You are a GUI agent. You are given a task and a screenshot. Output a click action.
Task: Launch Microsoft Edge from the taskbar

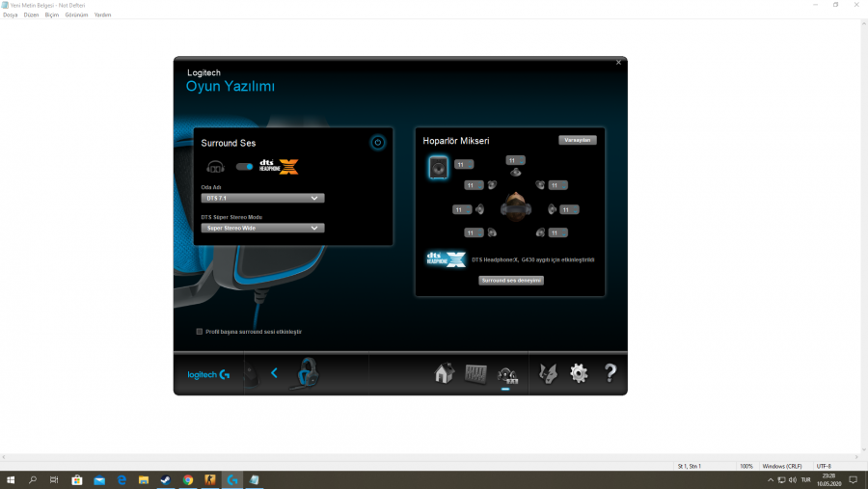(122, 480)
